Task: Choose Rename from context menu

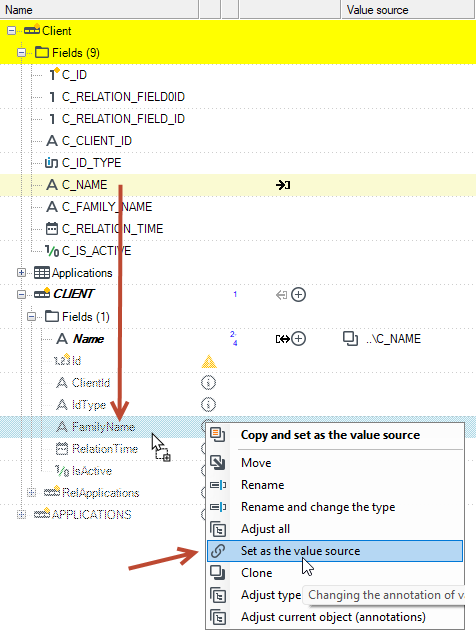Action: coord(335,485)
